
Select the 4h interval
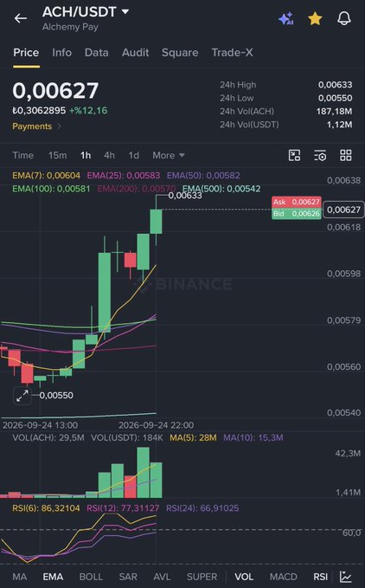click(x=109, y=155)
